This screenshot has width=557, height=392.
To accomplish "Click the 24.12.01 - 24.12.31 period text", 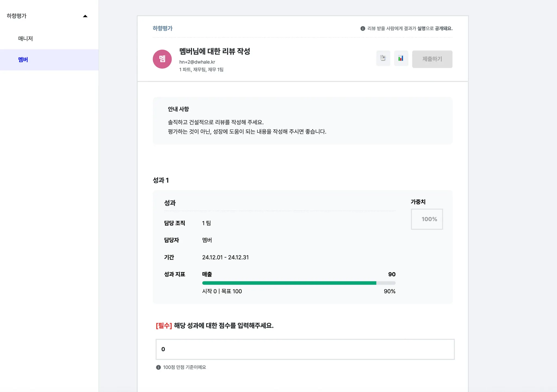I will (225, 257).
